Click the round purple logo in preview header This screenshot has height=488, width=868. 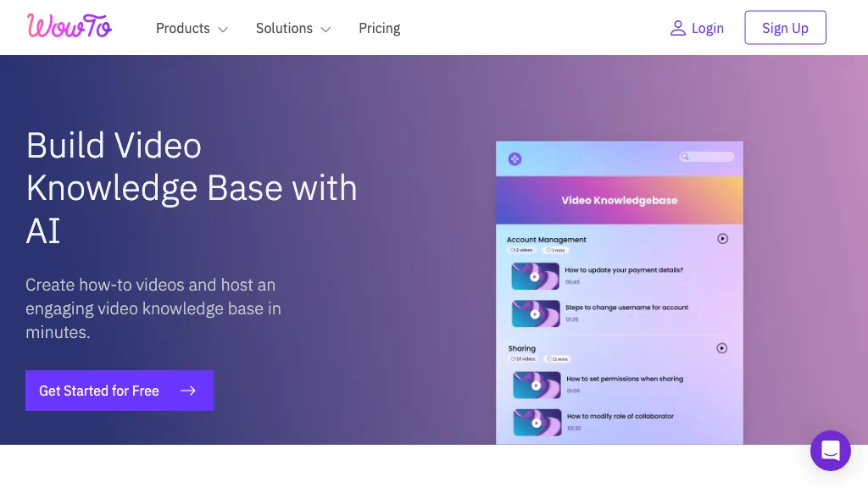pyautogui.click(x=515, y=158)
